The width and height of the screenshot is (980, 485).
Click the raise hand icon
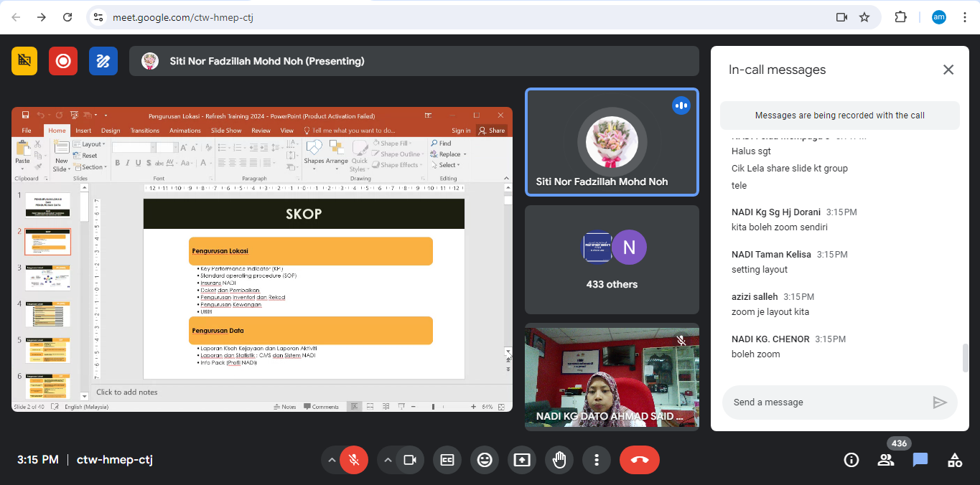559,460
